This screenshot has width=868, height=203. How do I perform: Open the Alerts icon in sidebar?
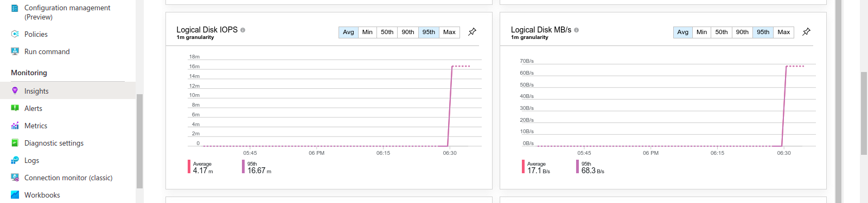[x=15, y=108]
